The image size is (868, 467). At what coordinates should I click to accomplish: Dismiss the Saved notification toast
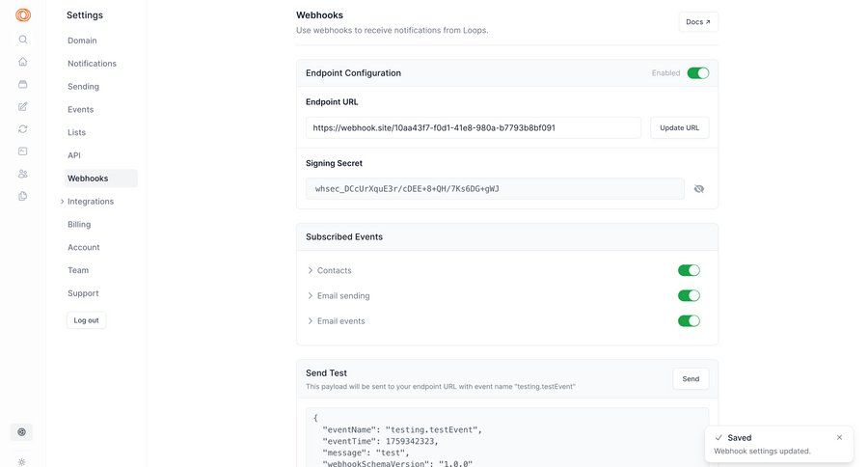[x=839, y=438]
